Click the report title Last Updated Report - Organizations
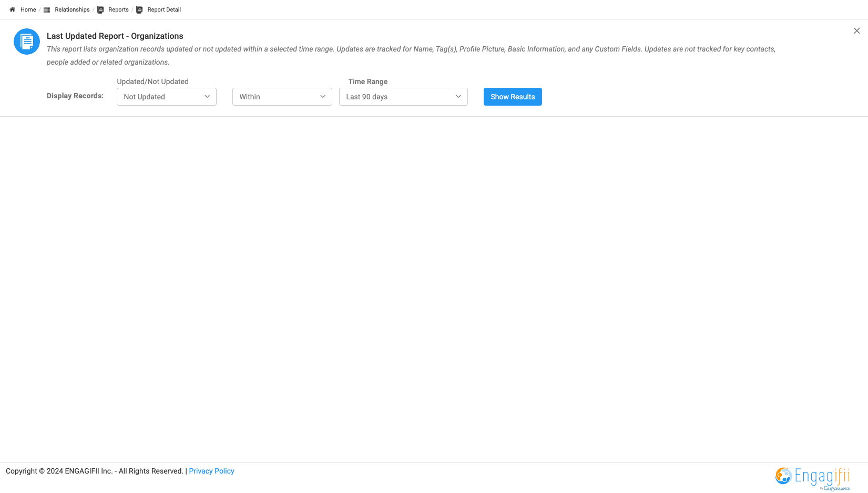The image size is (868, 493). (x=115, y=36)
